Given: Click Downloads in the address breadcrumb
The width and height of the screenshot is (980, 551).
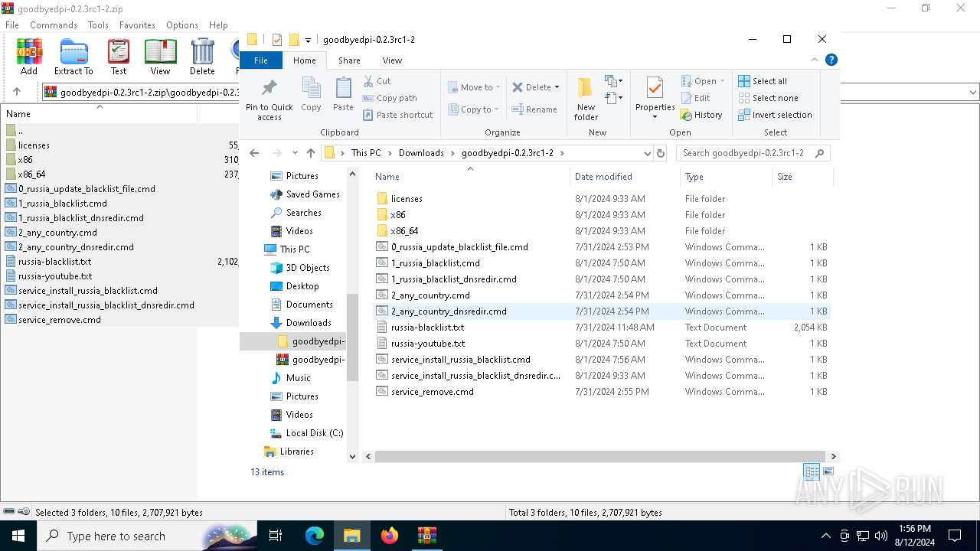Looking at the screenshot, I should click(421, 153).
